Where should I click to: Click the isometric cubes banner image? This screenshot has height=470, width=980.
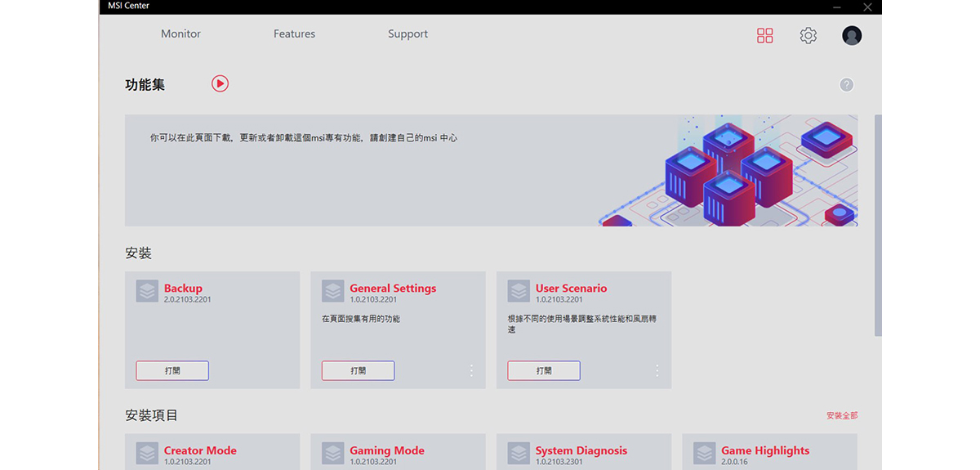pos(728,170)
